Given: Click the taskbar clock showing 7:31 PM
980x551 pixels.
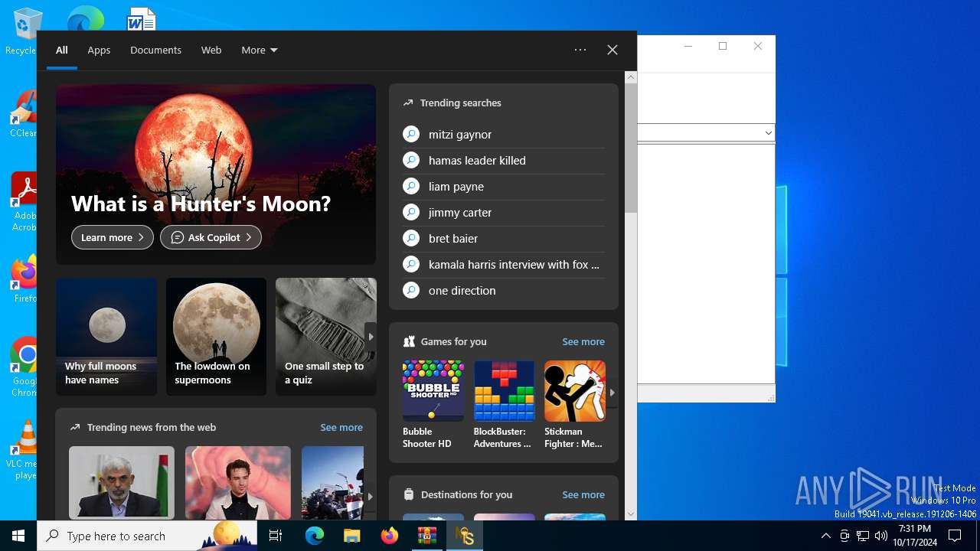Looking at the screenshot, I should click(915, 536).
